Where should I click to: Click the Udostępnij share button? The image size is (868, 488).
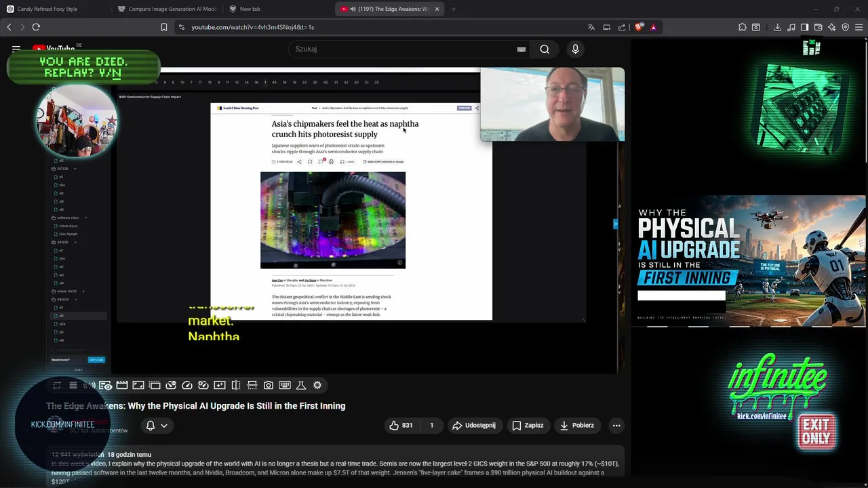click(x=474, y=426)
